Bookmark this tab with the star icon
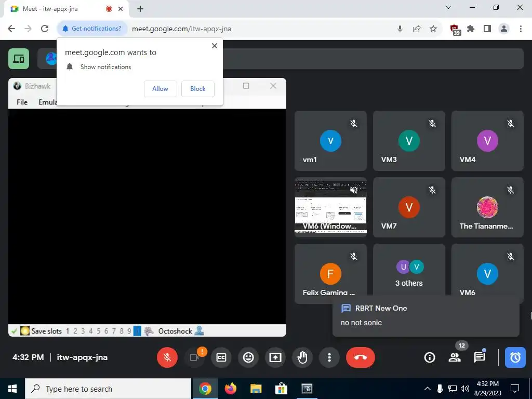Screen dimensions: 532x399 [x=433, y=29]
